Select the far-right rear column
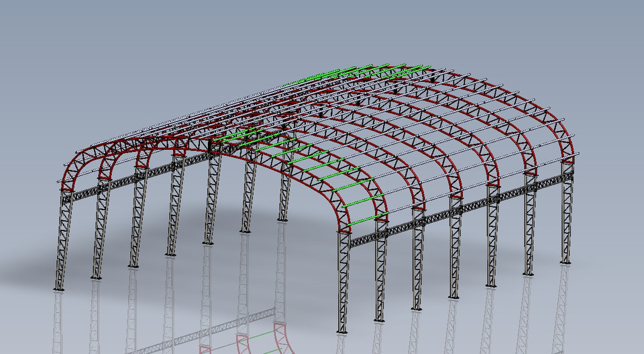This screenshot has width=644, height=354. [x=566, y=212]
